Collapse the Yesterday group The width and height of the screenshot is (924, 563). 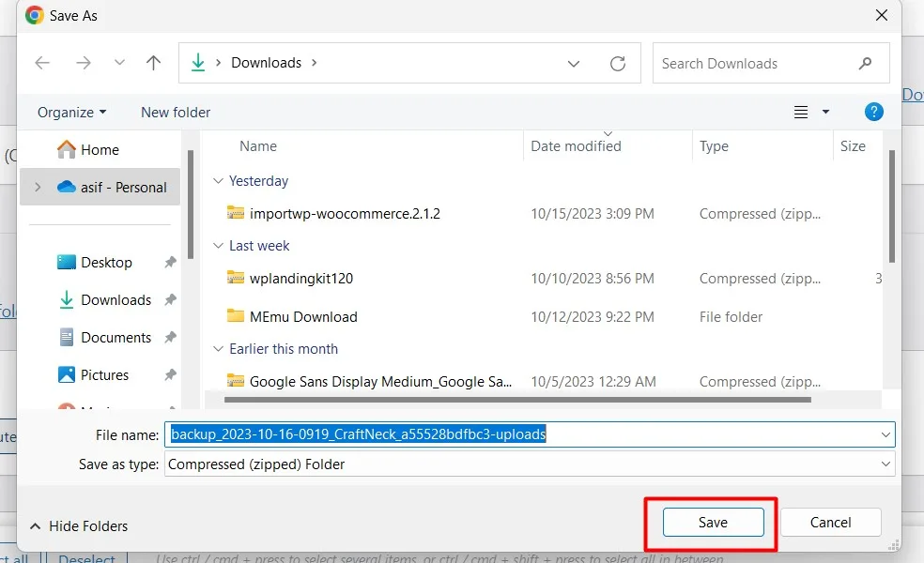(x=218, y=181)
